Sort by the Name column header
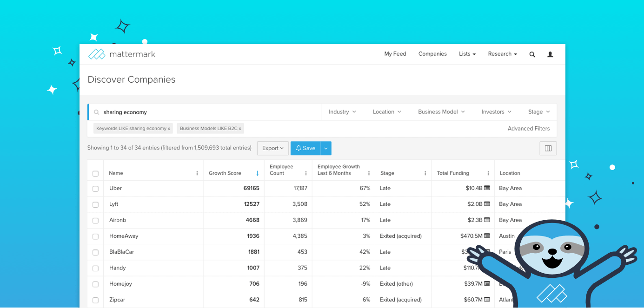 click(x=116, y=173)
